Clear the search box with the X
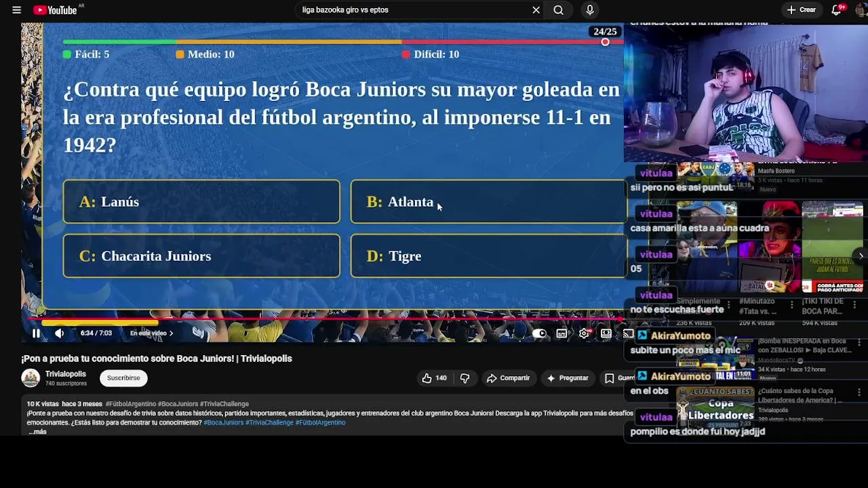Screen dimensions: 868x488 point(536,10)
